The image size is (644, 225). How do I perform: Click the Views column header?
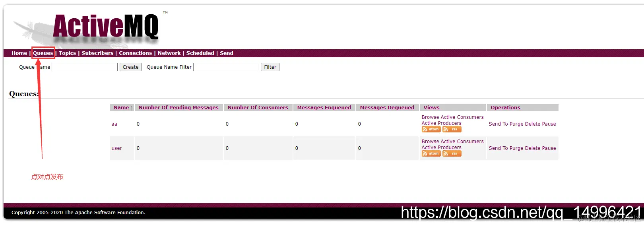pyautogui.click(x=431, y=108)
